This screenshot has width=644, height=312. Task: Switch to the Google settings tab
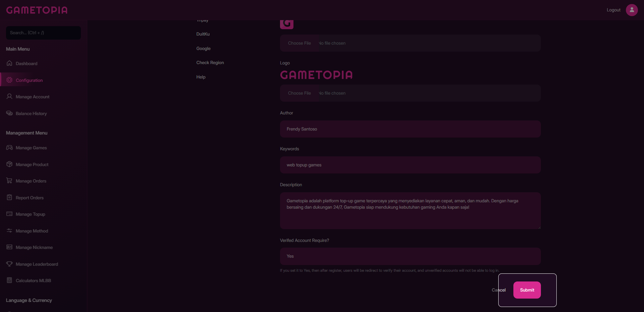pyautogui.click(x=203, y=48)
